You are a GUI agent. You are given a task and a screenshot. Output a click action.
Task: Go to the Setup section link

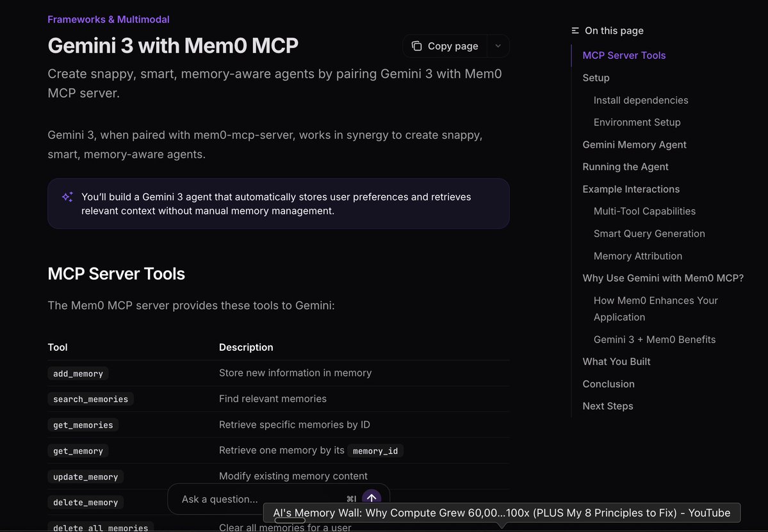[596, 78]
